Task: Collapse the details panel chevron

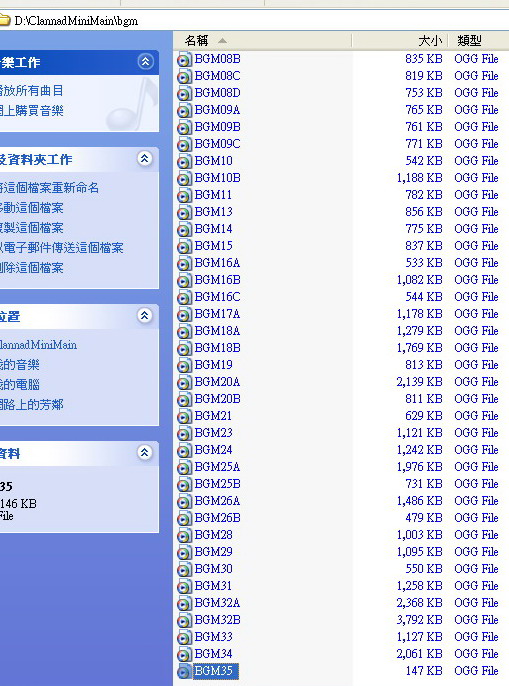Action: [145, 452]
